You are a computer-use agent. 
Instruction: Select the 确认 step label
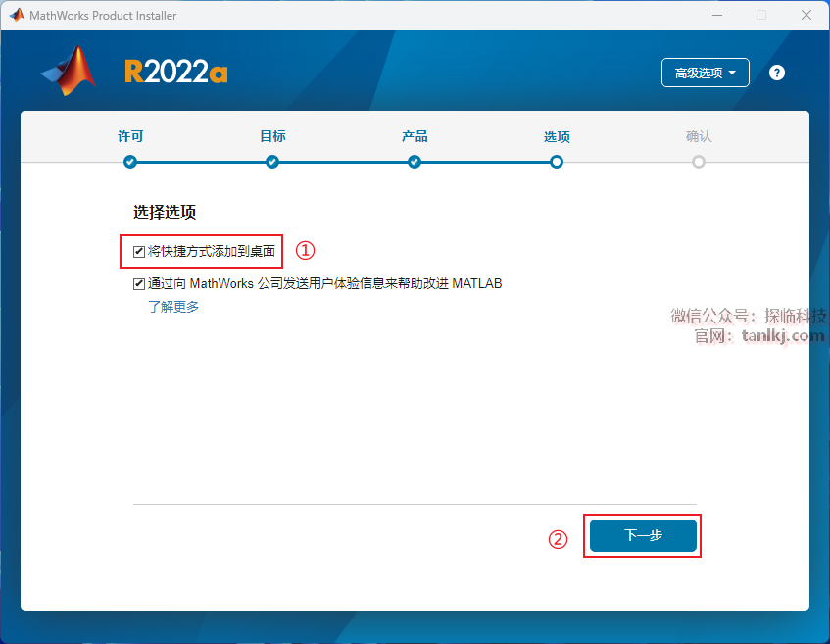pyautogui.click(x=699, y=136)
